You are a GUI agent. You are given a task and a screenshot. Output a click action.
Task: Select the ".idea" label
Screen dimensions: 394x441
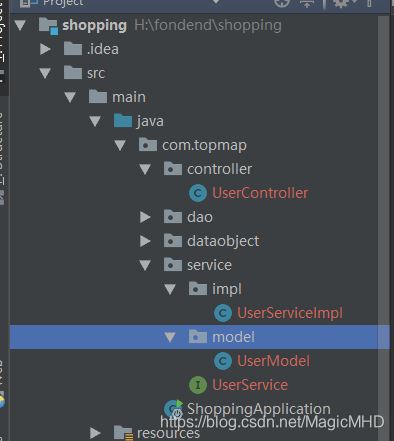(x=103, y=49)
